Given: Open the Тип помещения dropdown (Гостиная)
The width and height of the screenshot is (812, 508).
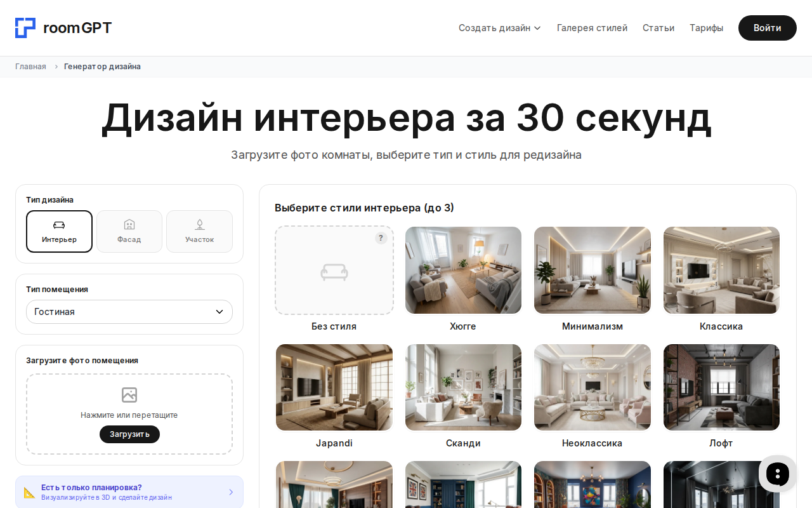Looking at the screenshot, I should (129, 312).
